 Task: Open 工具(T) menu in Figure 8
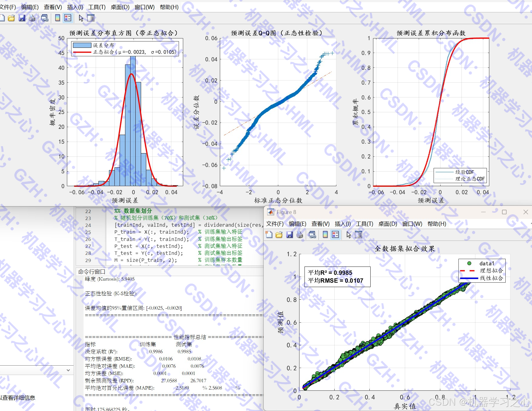point(364,224)
